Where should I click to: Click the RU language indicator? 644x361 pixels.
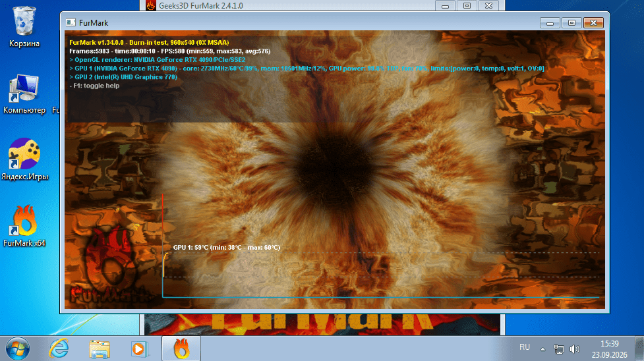pyautogui.click(x=525, y=347)
